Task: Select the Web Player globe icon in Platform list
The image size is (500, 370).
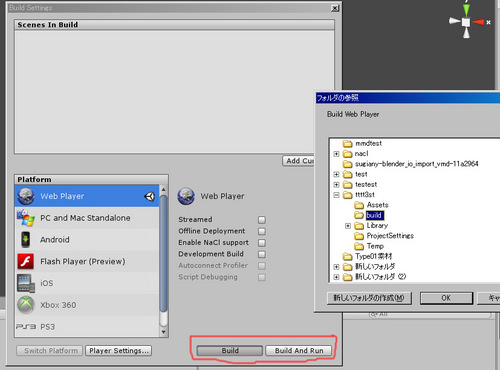Action: (x=26, y=196)
